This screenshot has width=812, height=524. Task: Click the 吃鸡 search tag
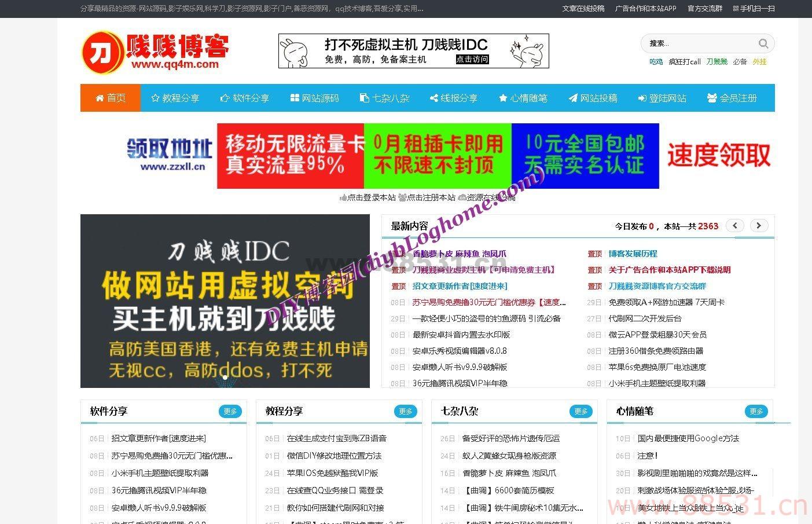[656, 61]
